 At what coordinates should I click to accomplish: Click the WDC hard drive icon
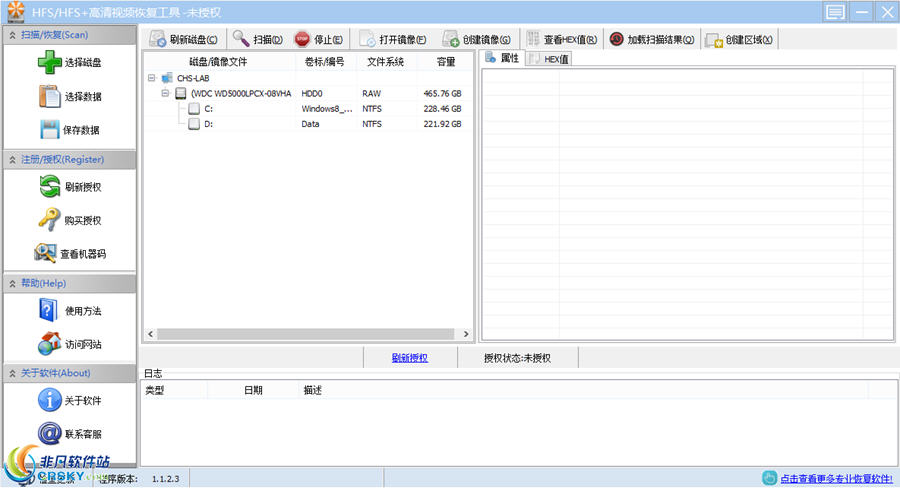pyautogui.click(x=181, y=93)
